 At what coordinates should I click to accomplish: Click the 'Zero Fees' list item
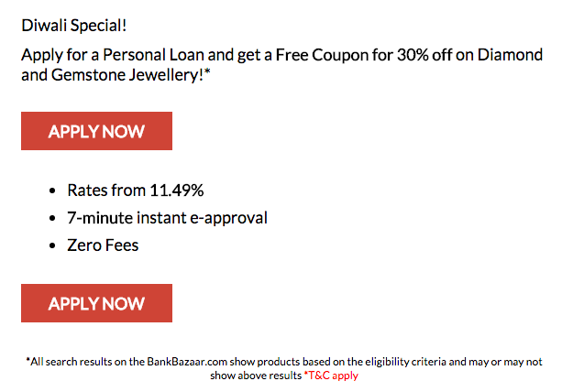pos(103,245)
